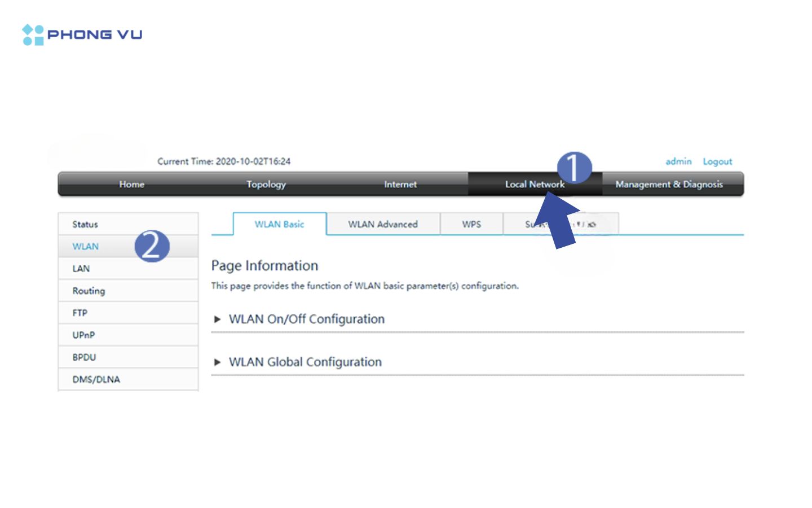Click the admin account link
Screen dimensions: 812x508
click(x=678, y=161)
